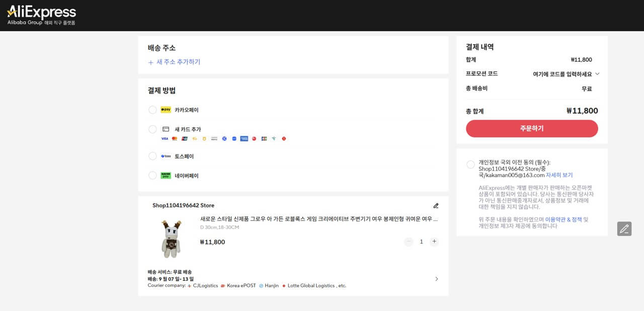Image resolution: width=644 pixels, height=311 pixels.
Task: Click the 여기에 코드를 입력하세요 promo field
Action: click(x=562, y=74)
